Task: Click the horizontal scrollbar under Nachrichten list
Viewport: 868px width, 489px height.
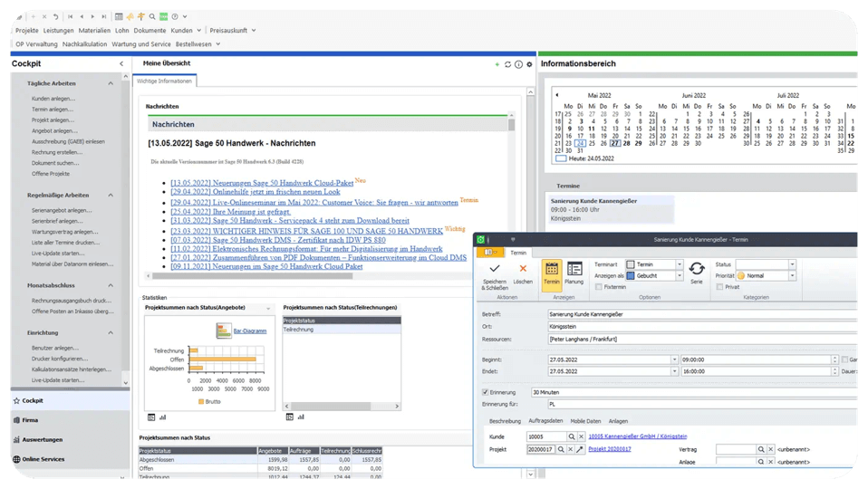Action: (x=252, y=275)
